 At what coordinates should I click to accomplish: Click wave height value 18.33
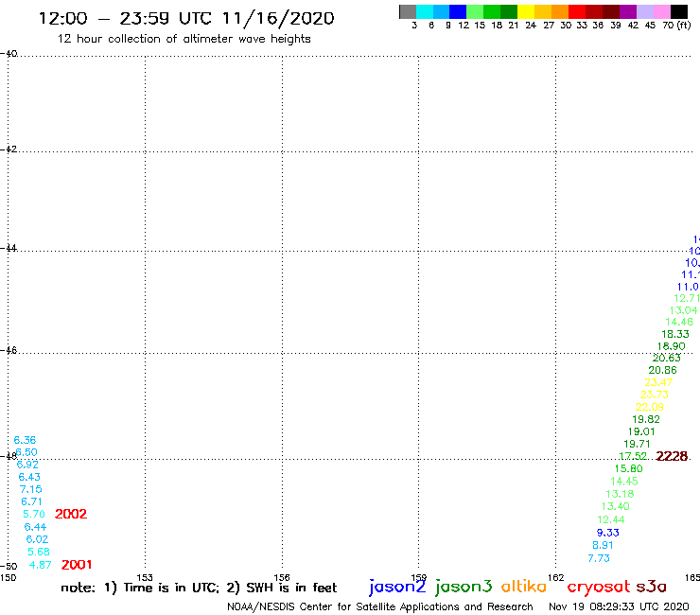675,335
